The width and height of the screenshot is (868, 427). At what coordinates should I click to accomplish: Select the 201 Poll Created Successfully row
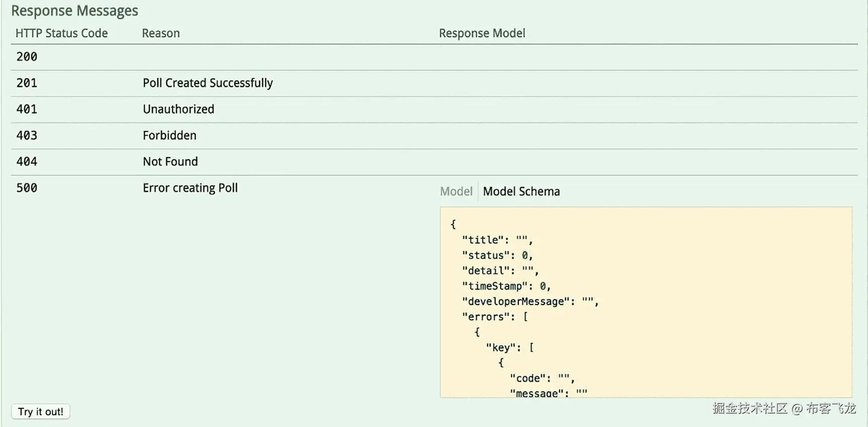[x=208, y=83]
